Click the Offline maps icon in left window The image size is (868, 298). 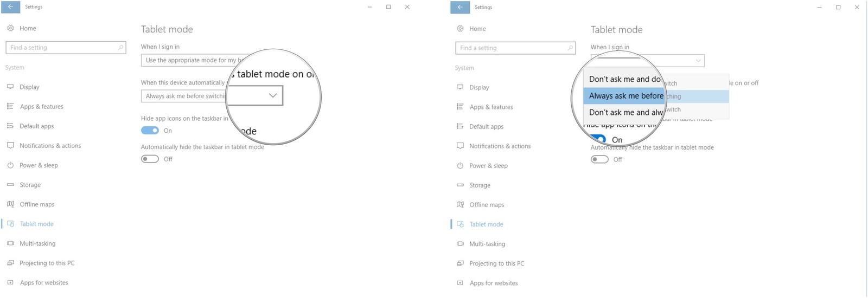(10, 204)
